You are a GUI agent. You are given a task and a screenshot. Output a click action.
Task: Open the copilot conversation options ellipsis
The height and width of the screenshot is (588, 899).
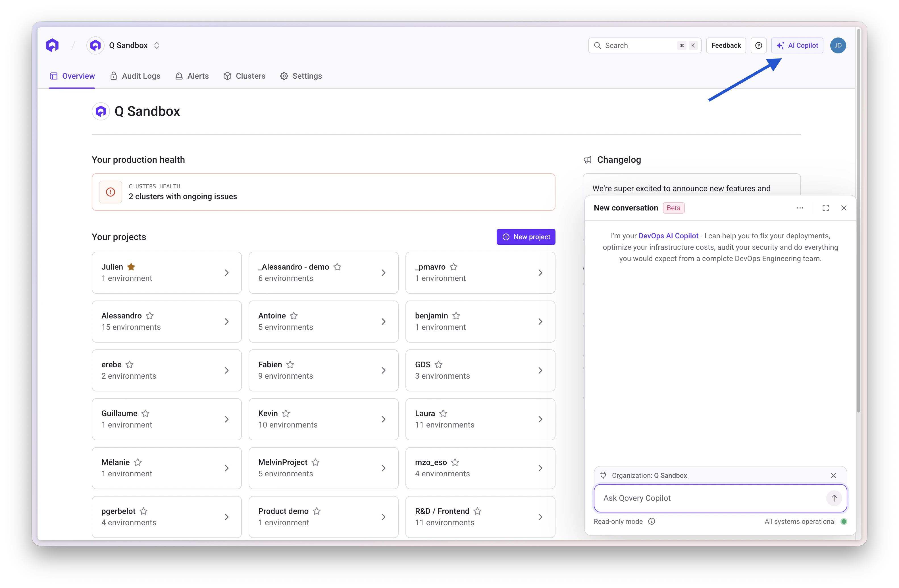[800, 208]
